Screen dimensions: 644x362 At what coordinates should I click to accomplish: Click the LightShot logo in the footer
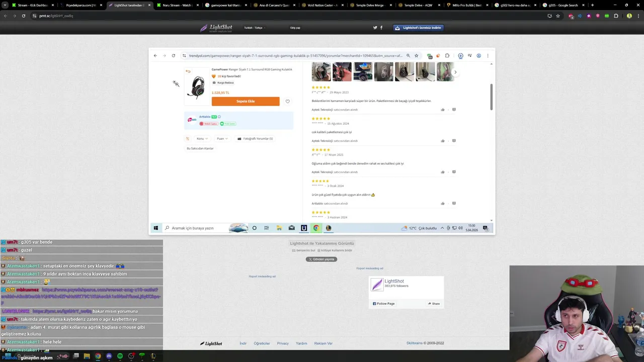[211, 343]
